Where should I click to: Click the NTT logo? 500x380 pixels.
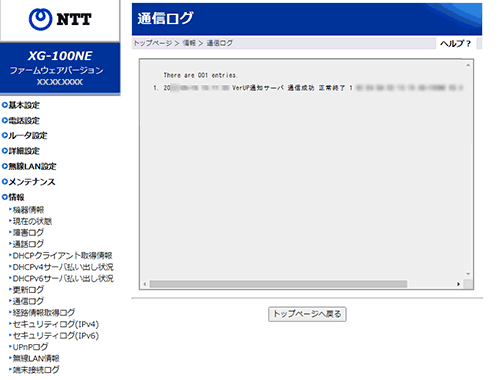click(x=60, y=19)
